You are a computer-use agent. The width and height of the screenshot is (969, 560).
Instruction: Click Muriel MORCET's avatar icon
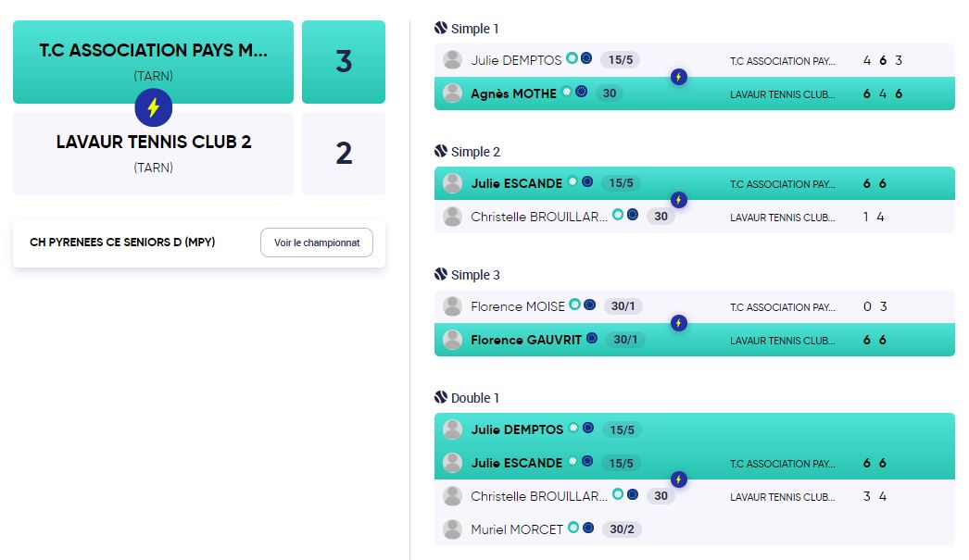[452, 529]
